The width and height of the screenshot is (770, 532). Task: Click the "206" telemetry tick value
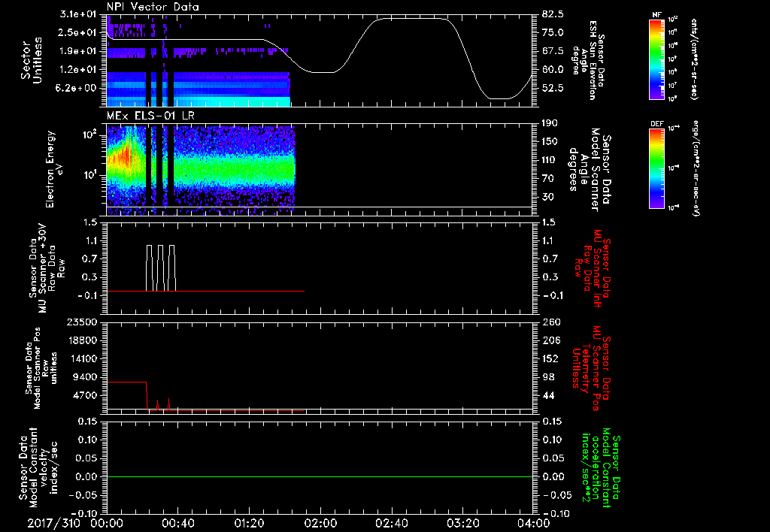[x=550, y=340]
